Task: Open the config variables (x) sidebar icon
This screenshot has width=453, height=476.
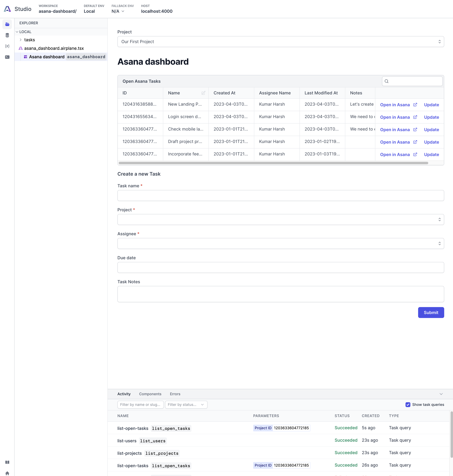Action: (x=7, y=46)
